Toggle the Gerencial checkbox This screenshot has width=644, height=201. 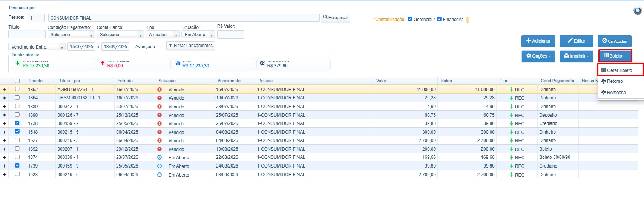[410, 19]
